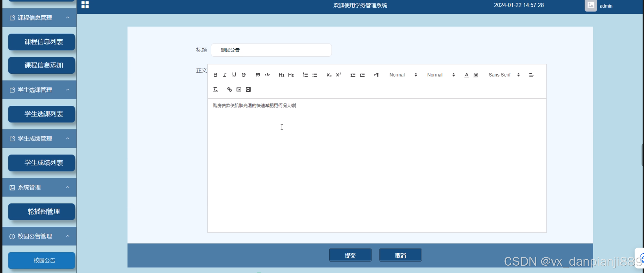Clear text formatting
Image resolution: width=644 pixels, height=273 pixels.
point(215,89)
